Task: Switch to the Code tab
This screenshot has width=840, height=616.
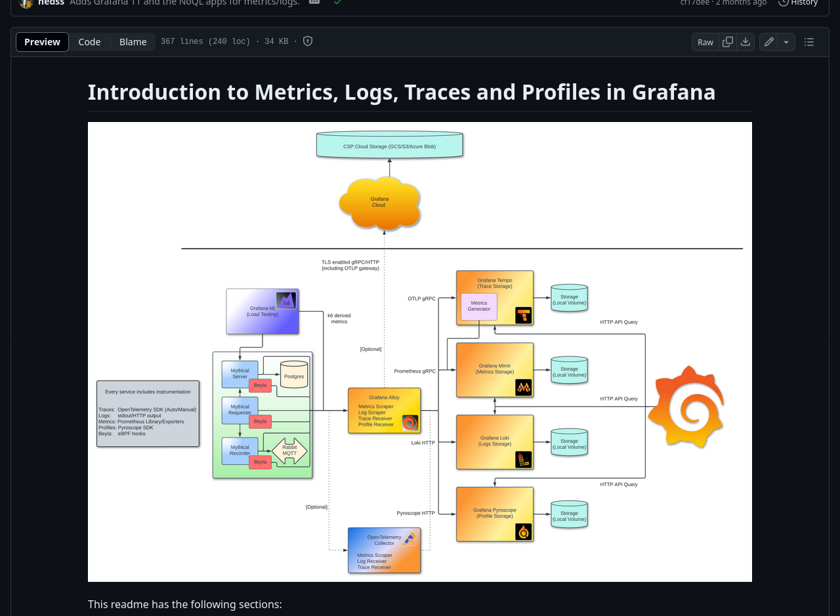Action: click(89, 42)
